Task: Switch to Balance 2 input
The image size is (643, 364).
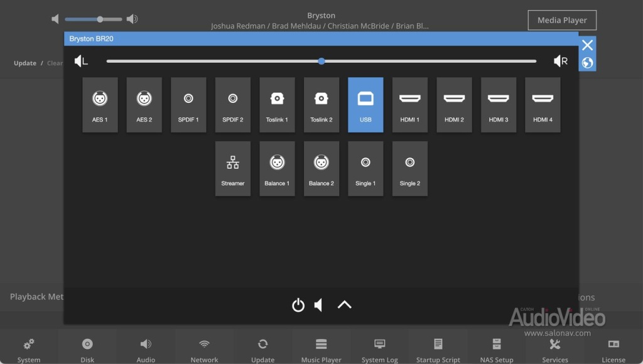Action: tap(321, 168)
